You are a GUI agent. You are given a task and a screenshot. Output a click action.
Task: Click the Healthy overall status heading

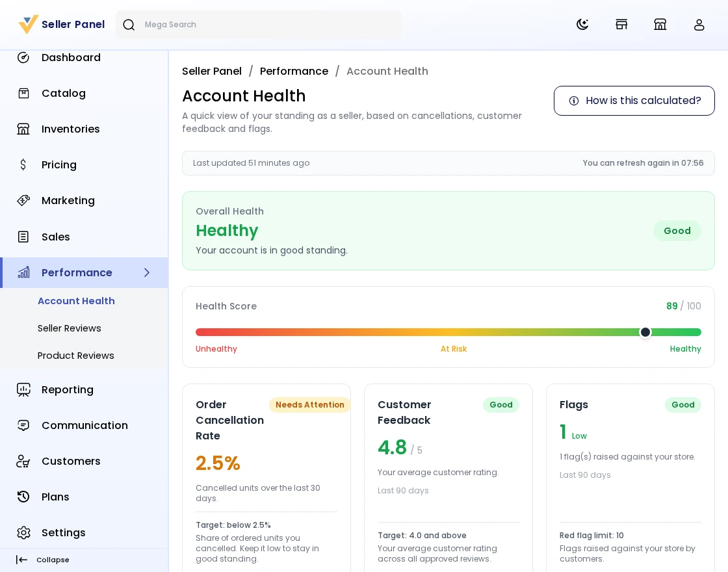(227, 231)
